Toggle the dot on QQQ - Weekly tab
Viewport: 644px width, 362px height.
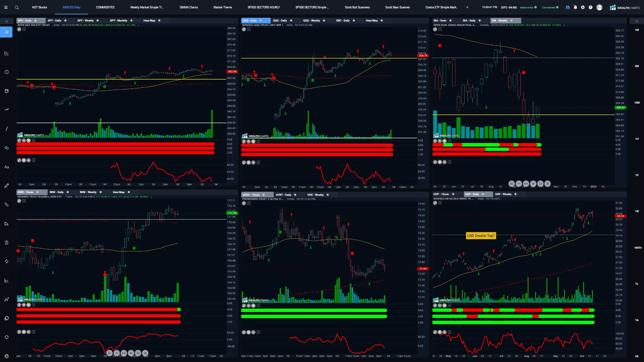(x=324, y=20)
